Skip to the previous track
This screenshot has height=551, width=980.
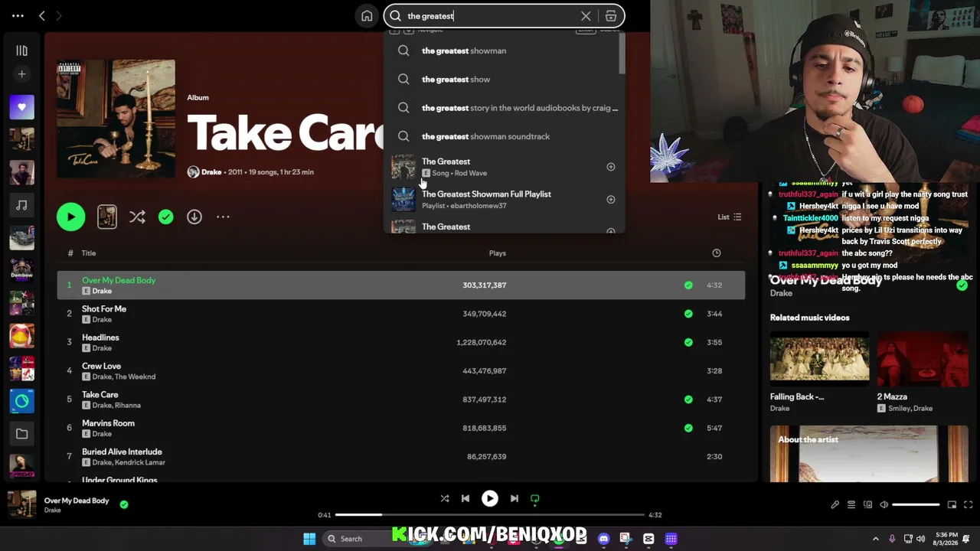(465, 499)
